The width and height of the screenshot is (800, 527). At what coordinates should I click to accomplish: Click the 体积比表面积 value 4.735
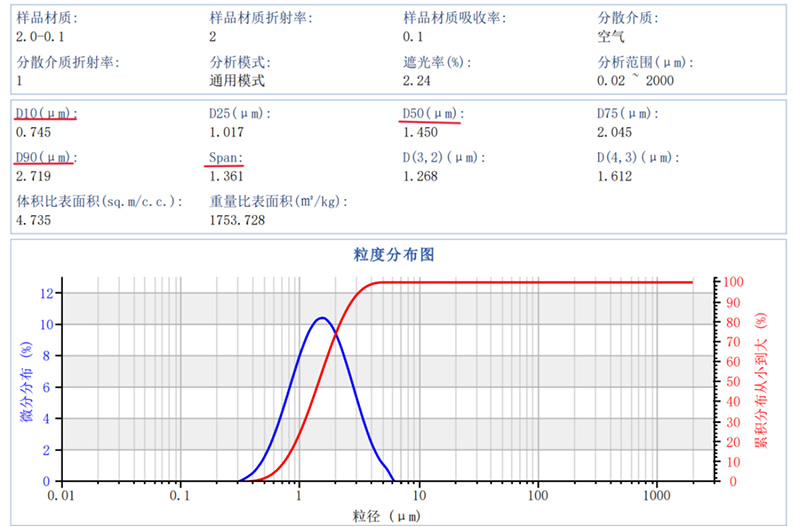[33, 220]
